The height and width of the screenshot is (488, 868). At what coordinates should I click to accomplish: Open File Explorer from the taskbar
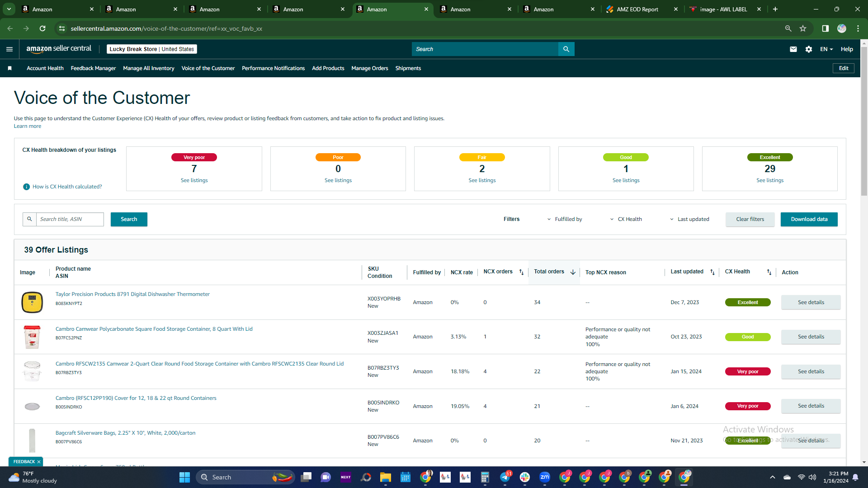(386, 477)
